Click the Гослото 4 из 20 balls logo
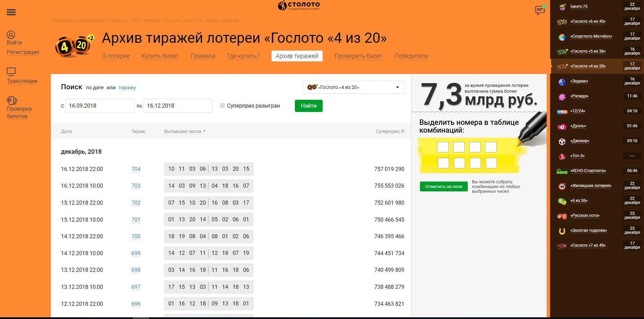This screenshot has height=319, width=644. pos(74,46)
